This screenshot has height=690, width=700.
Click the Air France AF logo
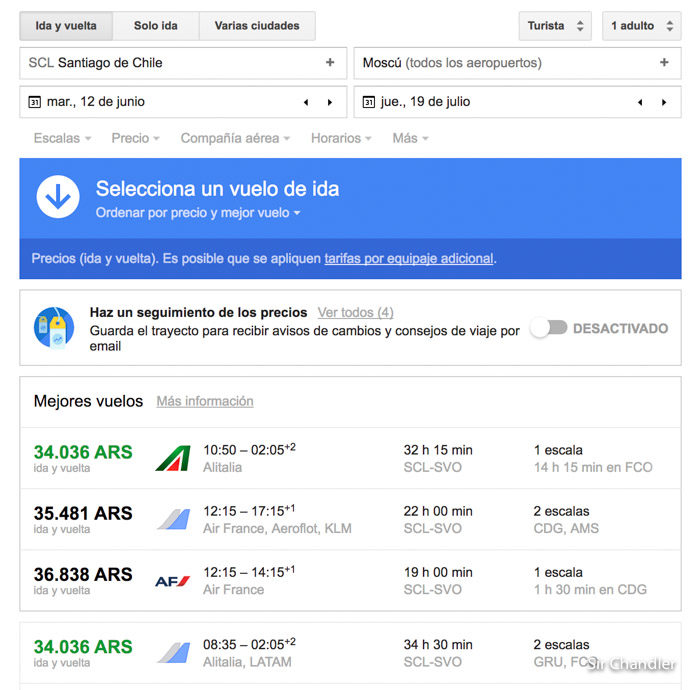[173, 581]
